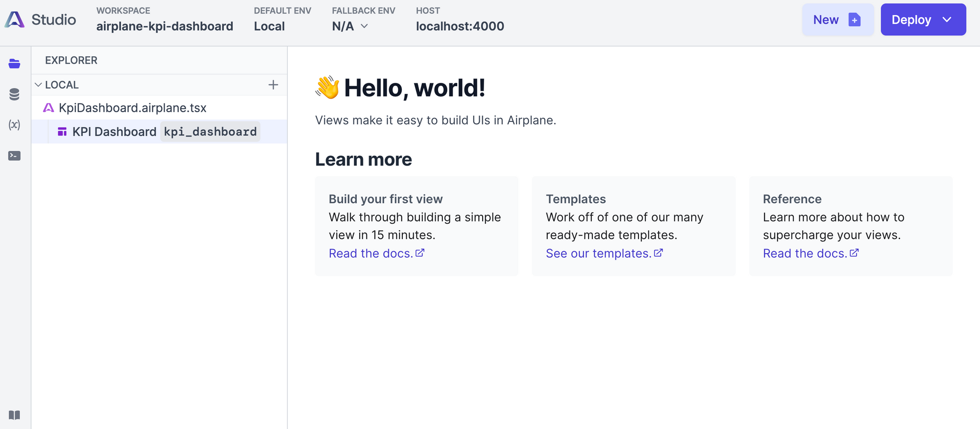Viewport: 980px width, 429px height.
Task: Click the localhost:4000 host value
Action: [460, 26]
